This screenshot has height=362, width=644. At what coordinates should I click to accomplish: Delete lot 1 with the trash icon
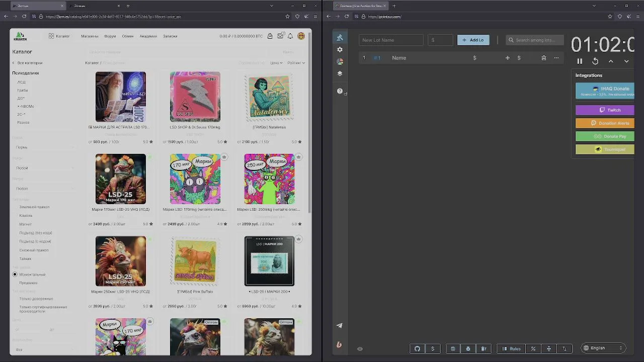click(x=543, y=58)
